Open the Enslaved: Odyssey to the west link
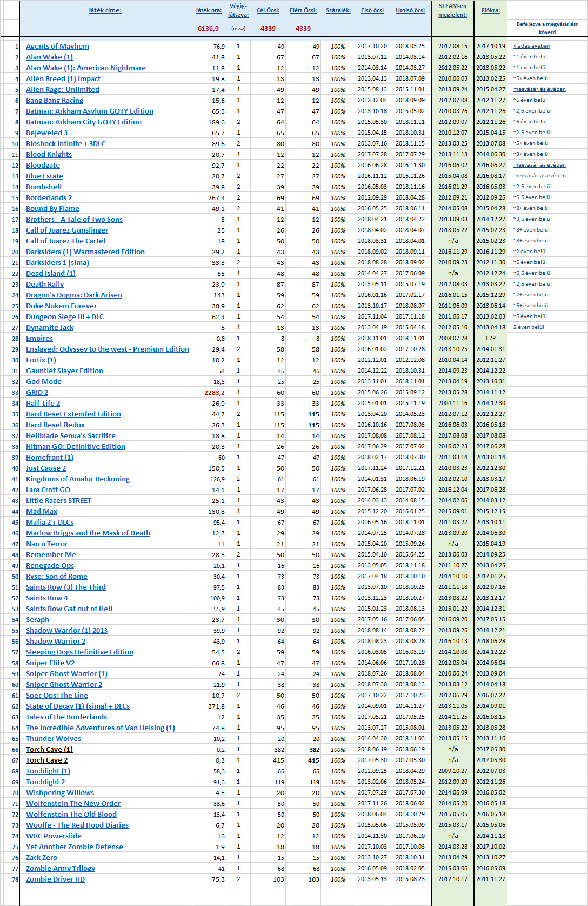The image size is (588, 906). coord(108,349)
